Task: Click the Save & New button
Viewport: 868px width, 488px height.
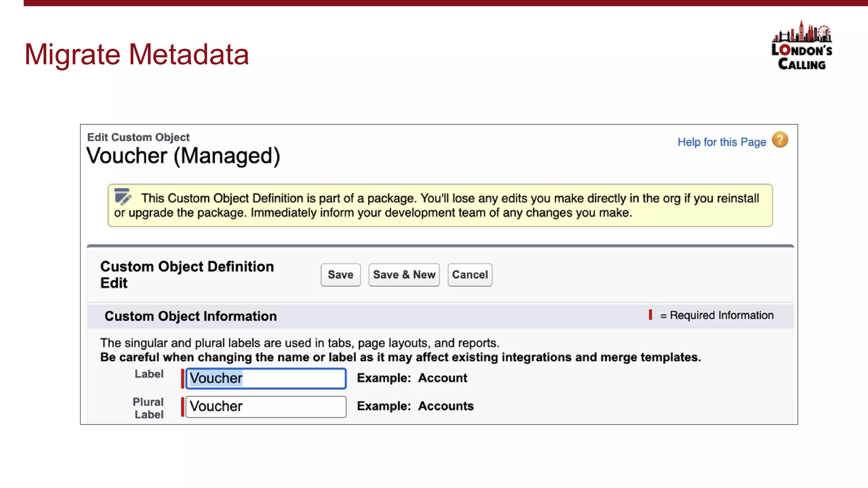Action: pos(404,275)
